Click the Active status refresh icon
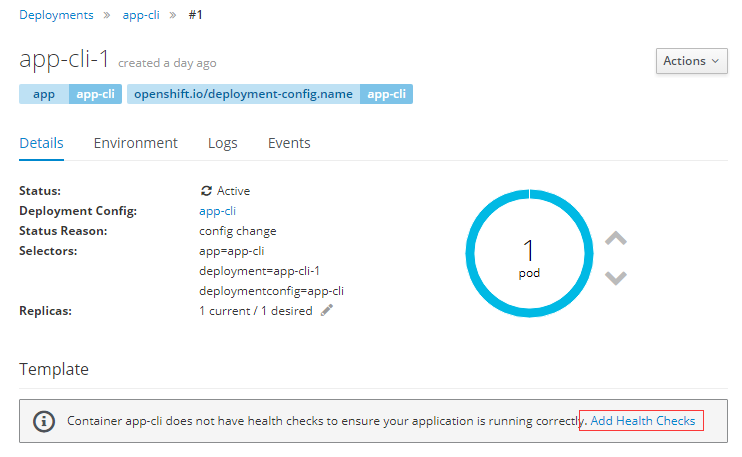 (206, 191)
